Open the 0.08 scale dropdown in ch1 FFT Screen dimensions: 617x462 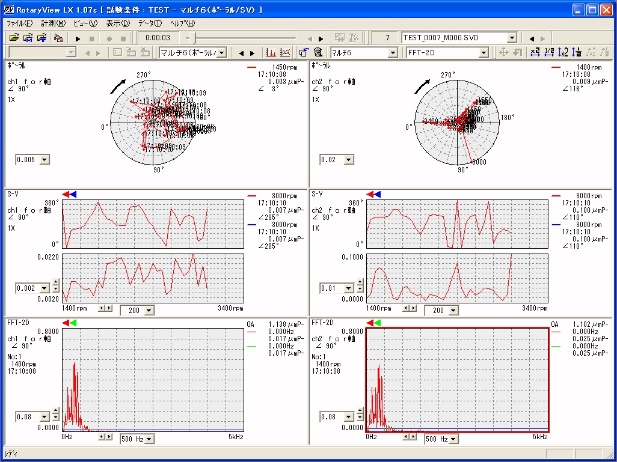[x=44, y=417]
